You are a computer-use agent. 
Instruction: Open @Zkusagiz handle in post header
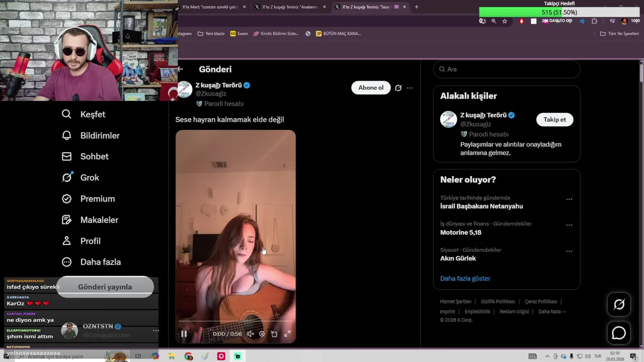click(x=211, y=94)
